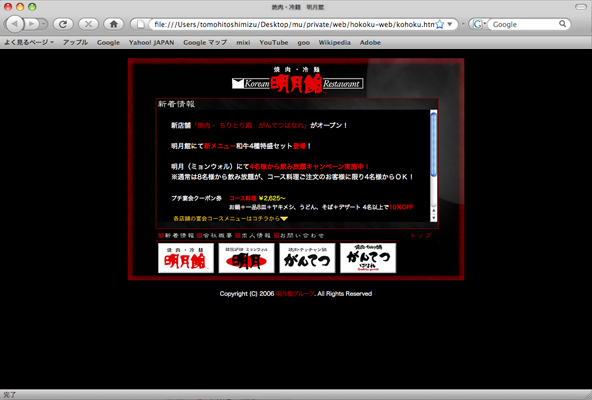
Task: Click the red 10%OFF text
Action: coord(401,207)
